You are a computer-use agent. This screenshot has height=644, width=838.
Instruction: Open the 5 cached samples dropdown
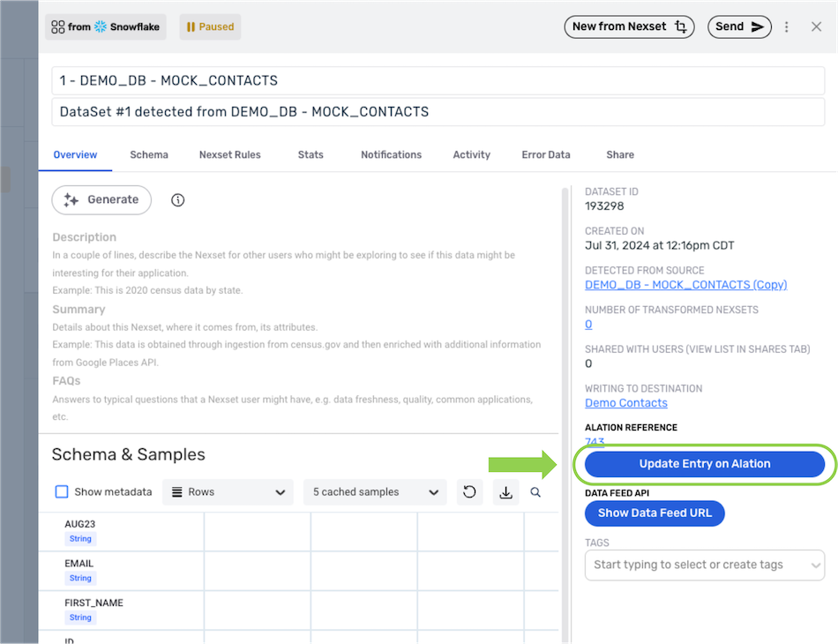[375, 491]
